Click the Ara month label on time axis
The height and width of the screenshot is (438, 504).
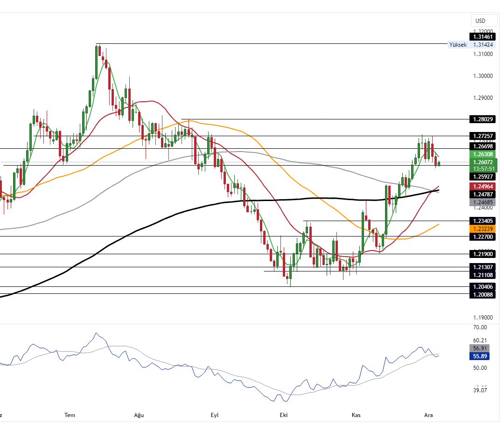click(429, 415)
